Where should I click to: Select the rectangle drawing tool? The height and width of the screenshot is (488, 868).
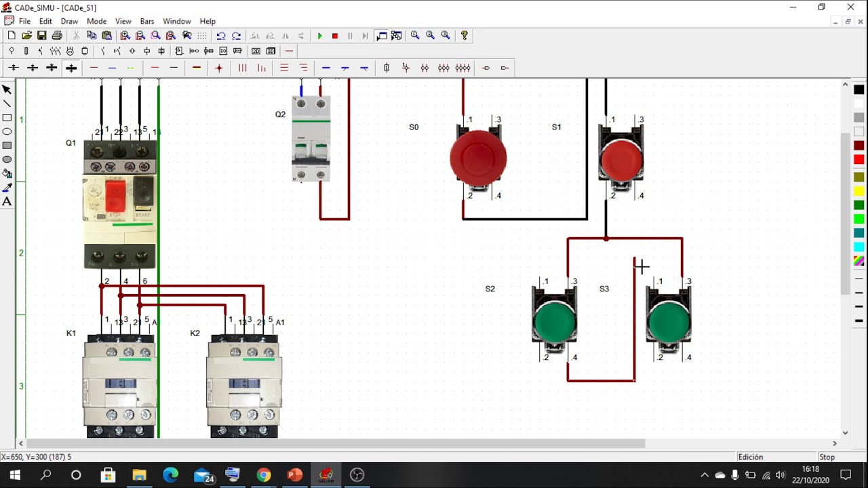pyautogui.click(x=7, y=117)
